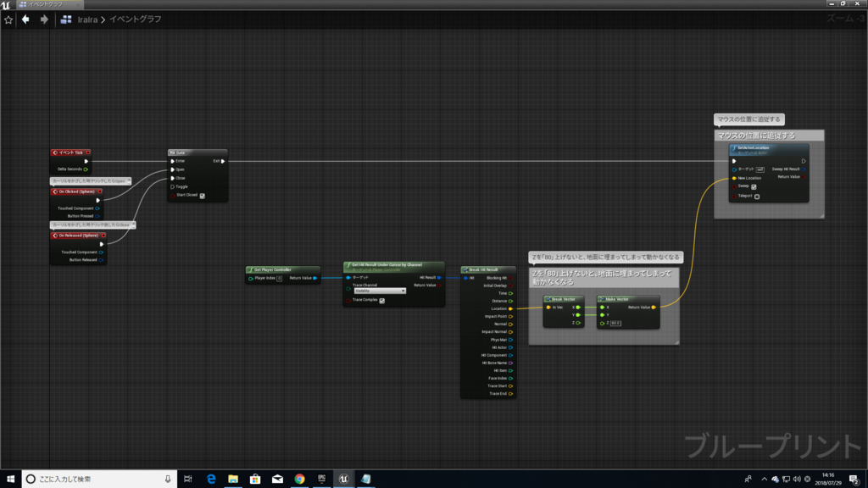This screenshot has height=488, width=868.
Task: Click the Button Released output pin
Action: [x=101, y=260]
